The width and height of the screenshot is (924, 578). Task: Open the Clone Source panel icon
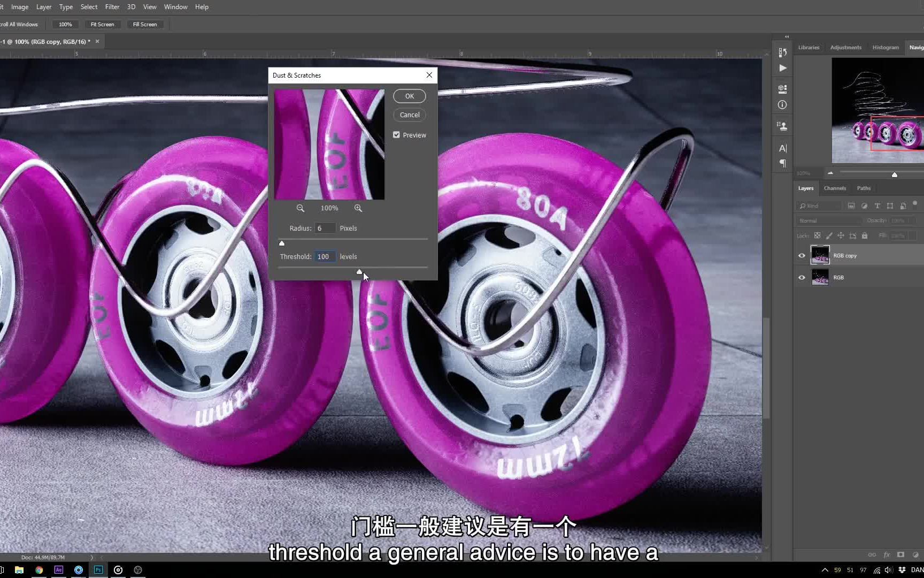pyautogui.click(x=782, y=126)
